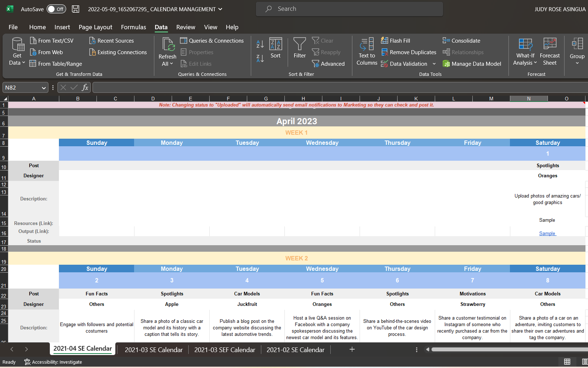Viewport: 588px width, 368px height.
Task: Open Queries & Connections pane
Action: pos(212,40)
